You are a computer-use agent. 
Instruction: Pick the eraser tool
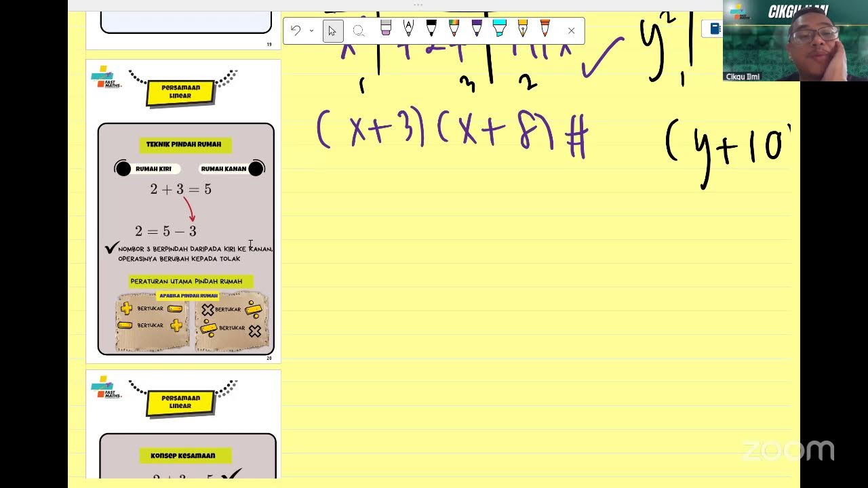click(386, 28)
